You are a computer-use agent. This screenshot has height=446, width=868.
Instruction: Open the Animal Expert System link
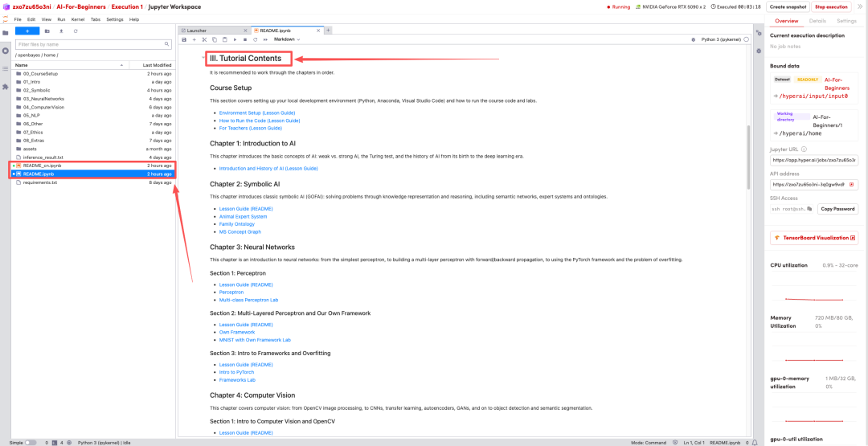243,216
